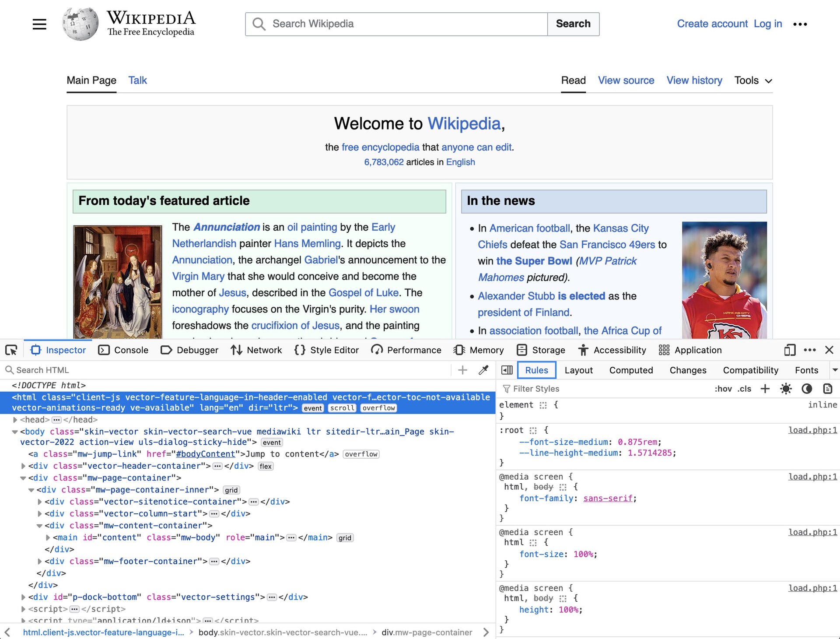Toggle print media simulation icon
The image size is (840, 639).
click(827, 389)
